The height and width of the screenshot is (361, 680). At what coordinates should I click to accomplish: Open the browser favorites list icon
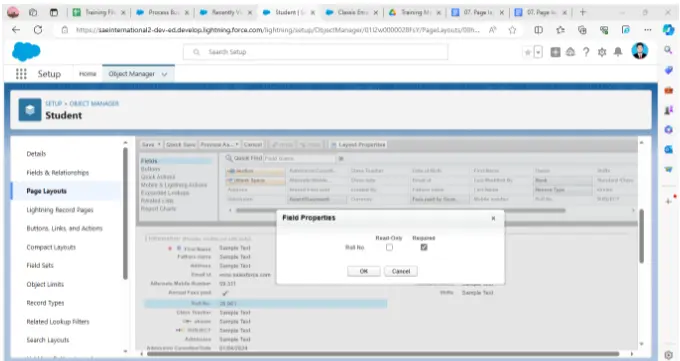pos(560,30)
